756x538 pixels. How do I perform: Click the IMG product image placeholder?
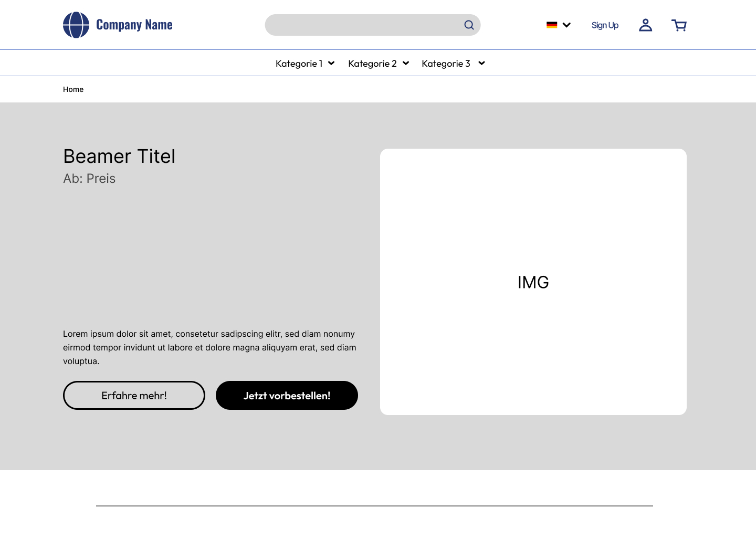pos(533,282)
